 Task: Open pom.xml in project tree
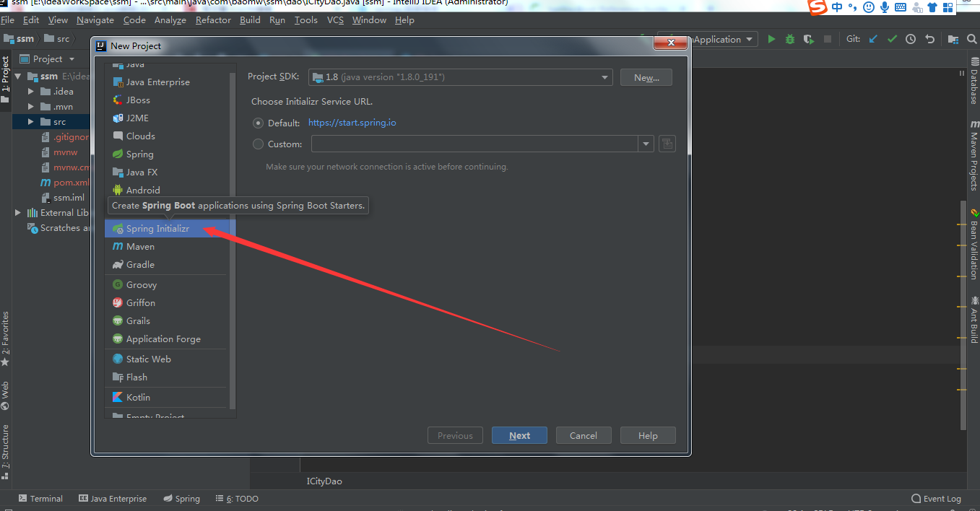point(64,183)
